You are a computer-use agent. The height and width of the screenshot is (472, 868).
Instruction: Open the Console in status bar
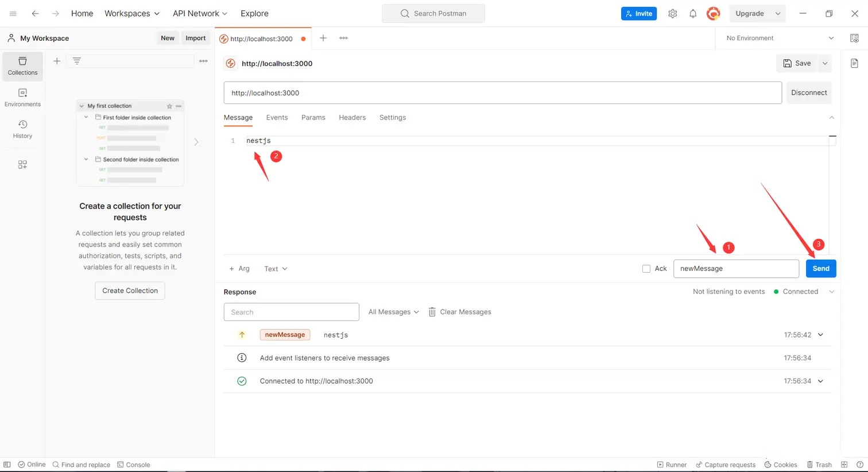coord(134,465)
